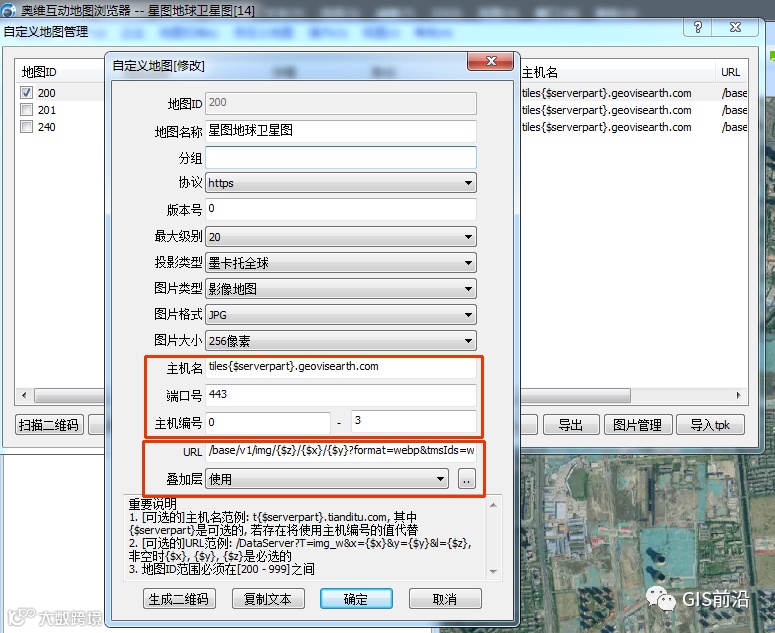Click left arrow of map list scrollbar
This screenshot has height=633, width=775.
pos(24,395)
